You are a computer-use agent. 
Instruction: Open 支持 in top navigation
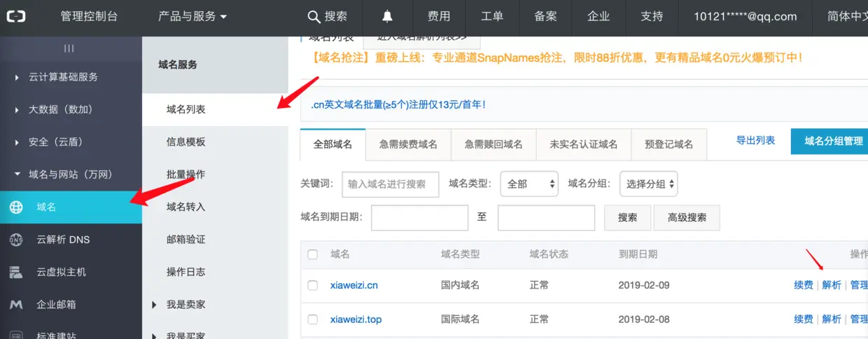pos(652,16)
